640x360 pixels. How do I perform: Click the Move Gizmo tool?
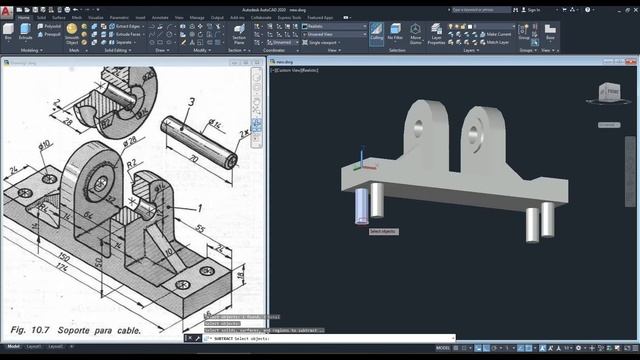[416, 34]
